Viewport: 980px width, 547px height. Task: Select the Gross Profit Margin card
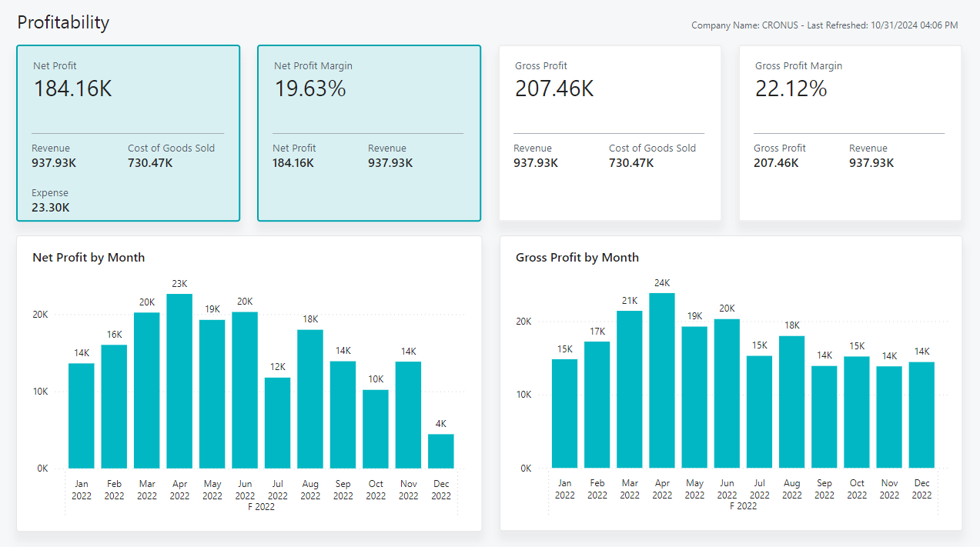849,132
